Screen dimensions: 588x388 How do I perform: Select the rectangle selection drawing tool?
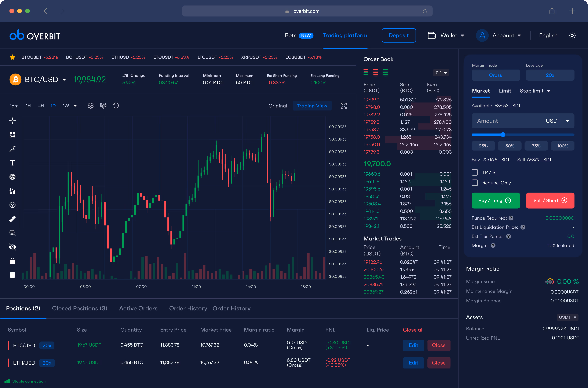pyautogui.click(x=12, y=135)
